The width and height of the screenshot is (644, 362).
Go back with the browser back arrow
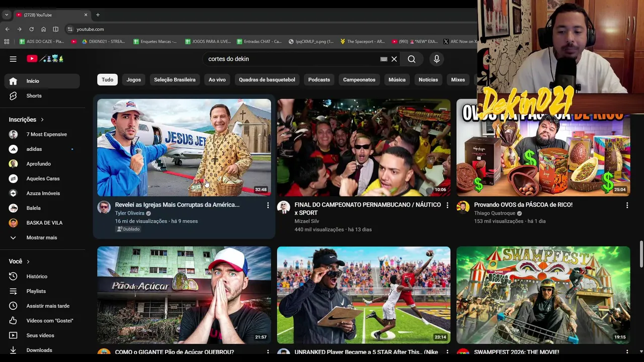coord(7,29)
